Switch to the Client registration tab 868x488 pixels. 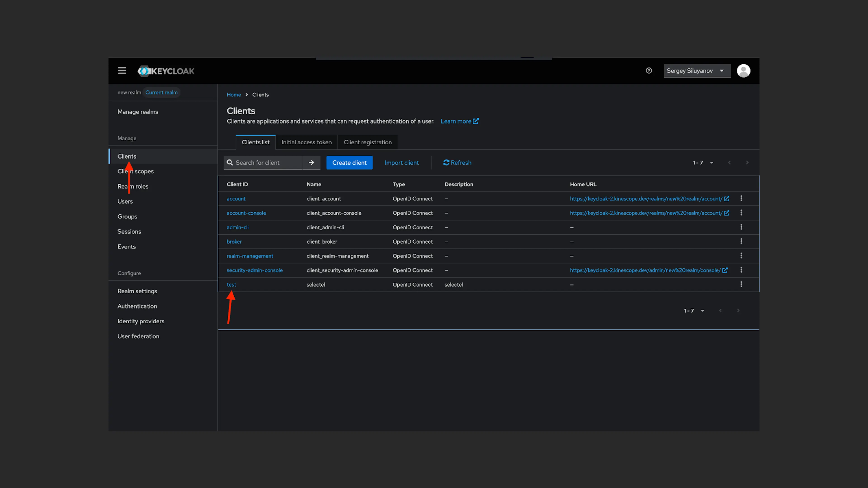tap(368, 142)
